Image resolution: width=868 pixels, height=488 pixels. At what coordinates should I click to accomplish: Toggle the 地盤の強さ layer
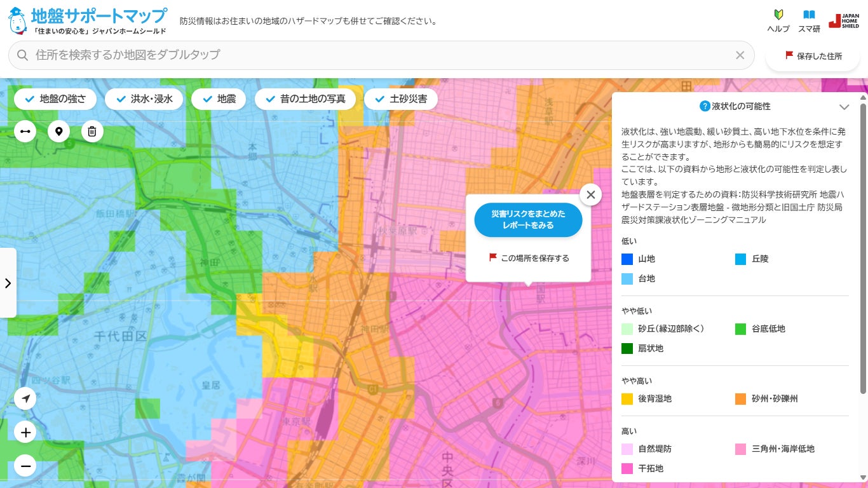click(x=55, y=99)
